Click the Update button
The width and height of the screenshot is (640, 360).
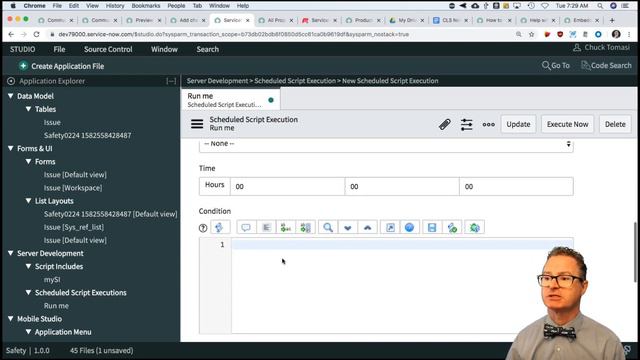point(518,124)
